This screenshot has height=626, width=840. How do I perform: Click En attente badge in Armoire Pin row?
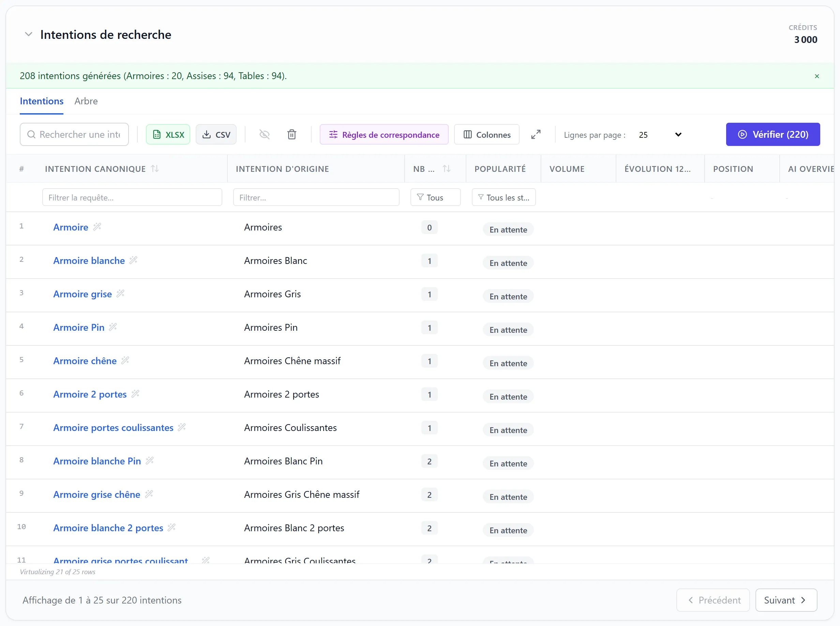pyautogui.click(x=508, y=330)
